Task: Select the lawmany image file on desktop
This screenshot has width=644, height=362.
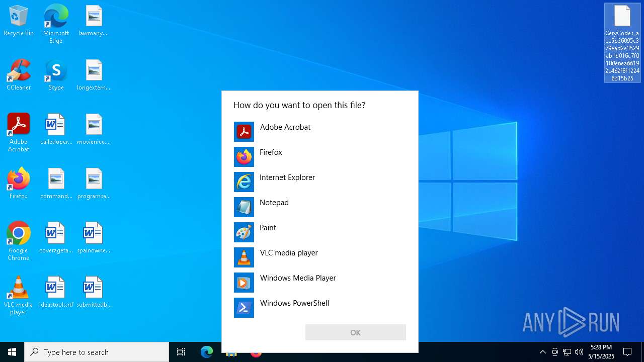Action: tap(94, 21)
